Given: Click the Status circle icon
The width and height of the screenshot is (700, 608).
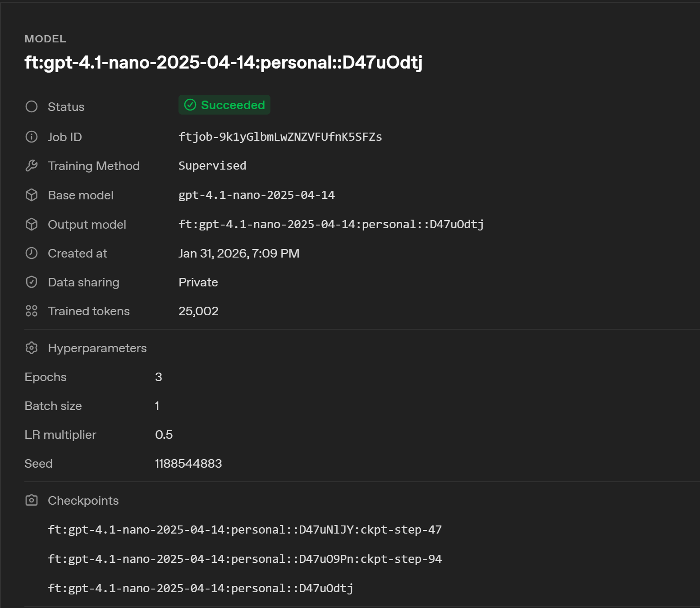Looking at the screenshot, I should coord(32,106).
